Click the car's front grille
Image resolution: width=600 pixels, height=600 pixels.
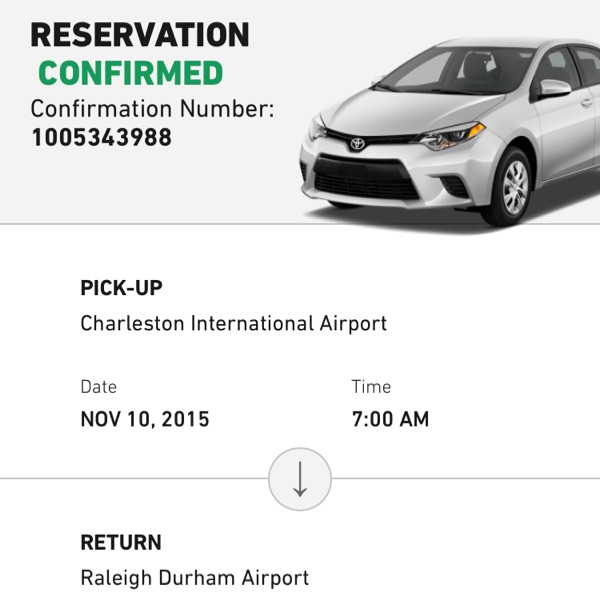pyautogui.click(x=365, y=179)
